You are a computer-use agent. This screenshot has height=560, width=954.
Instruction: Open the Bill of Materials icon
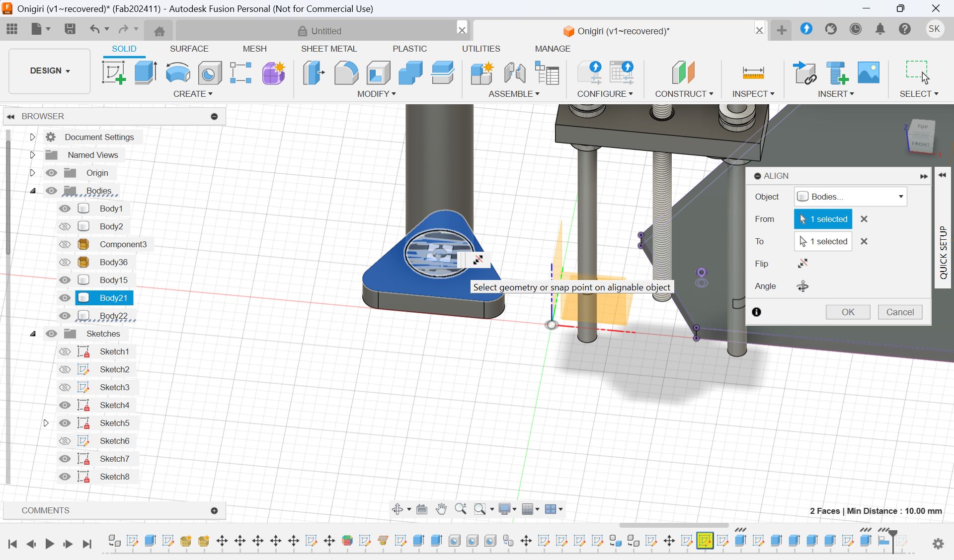coord(547,72)
